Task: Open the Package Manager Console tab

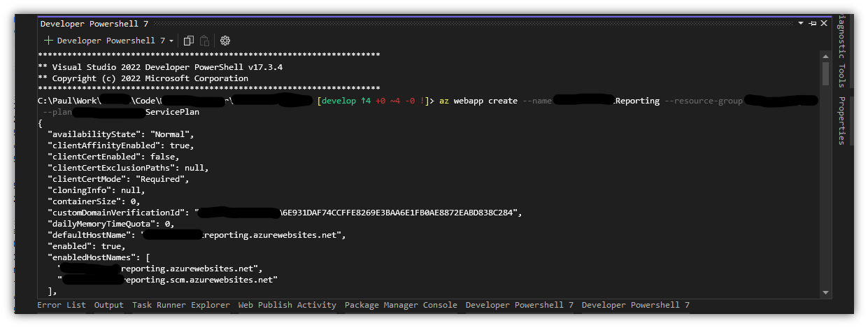Action: (401, 305)
